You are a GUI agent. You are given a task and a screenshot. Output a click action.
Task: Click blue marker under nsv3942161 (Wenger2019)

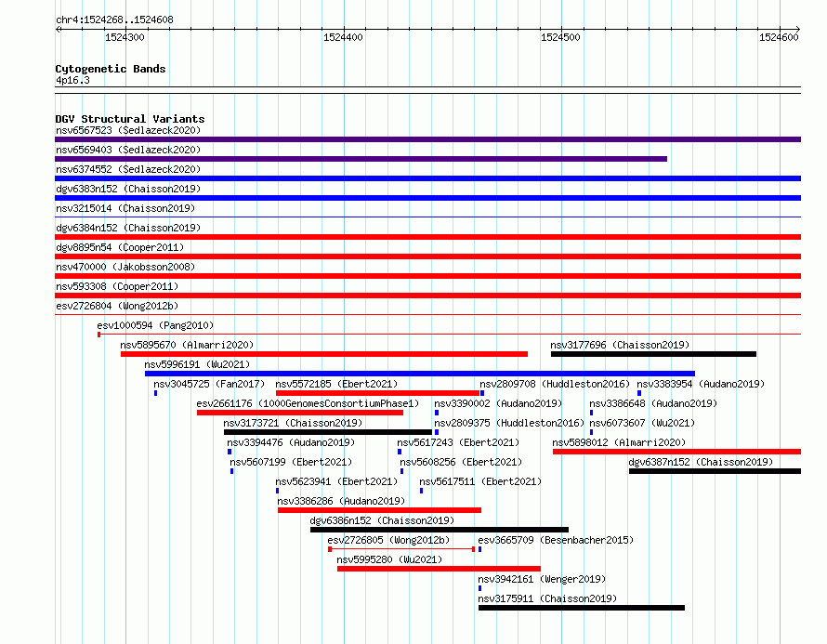pos(480,588)
